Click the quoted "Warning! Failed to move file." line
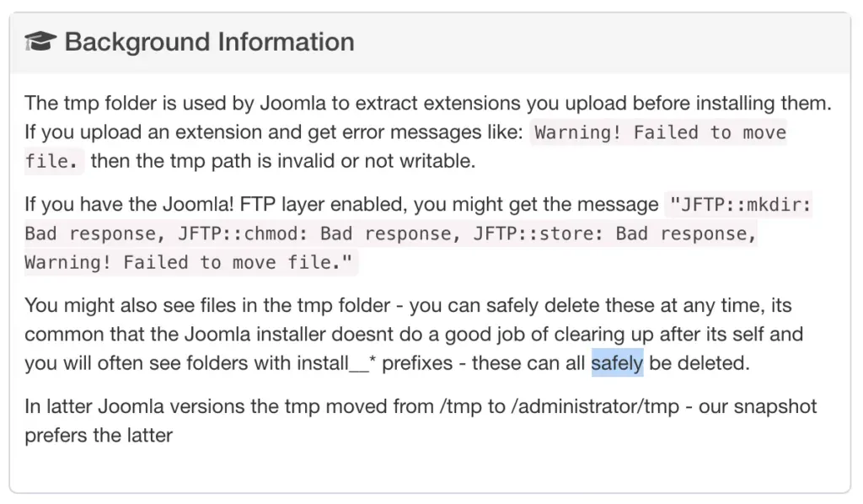 (190, 263)
